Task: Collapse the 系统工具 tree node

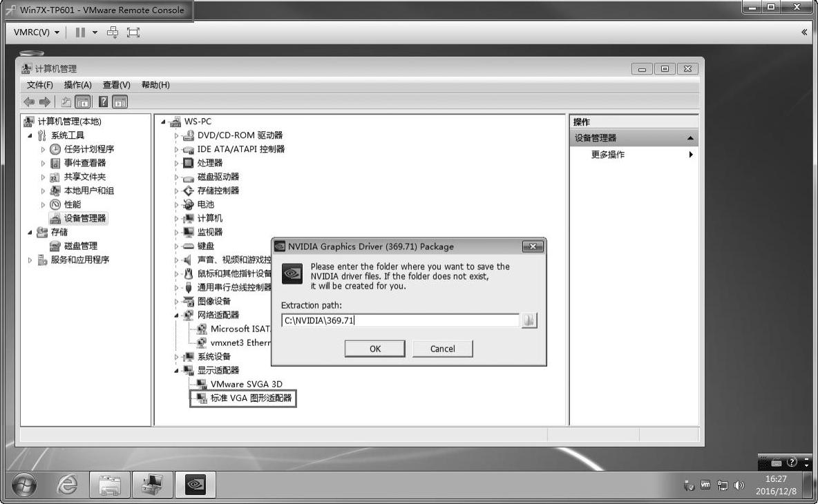Action: point(30,135)
